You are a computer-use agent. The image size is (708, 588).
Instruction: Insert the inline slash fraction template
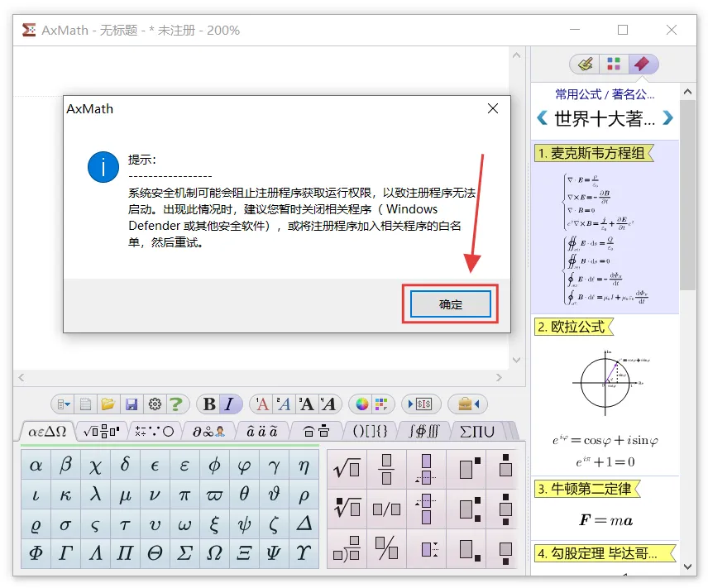[386, 509]
